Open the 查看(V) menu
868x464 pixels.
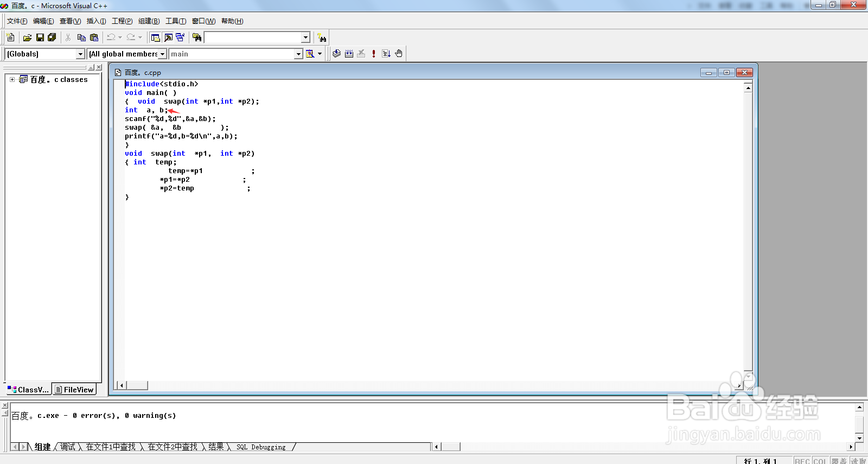[70, 21]
